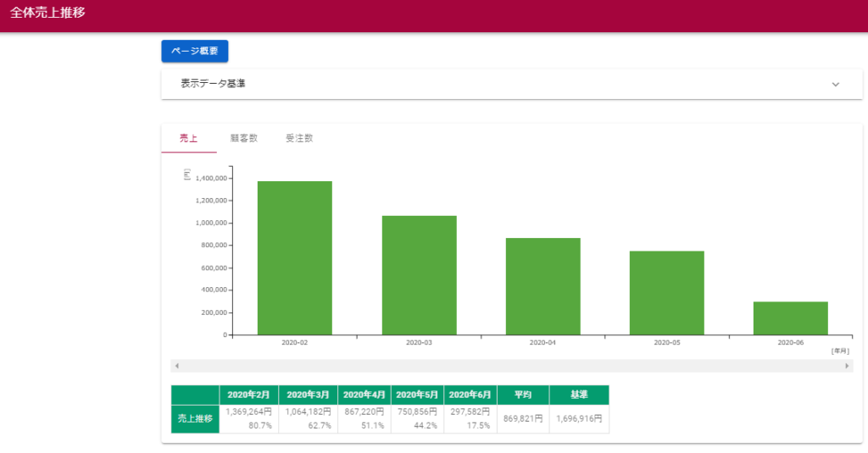Click the 基準 column header
The image size is (868, 453).
tap(579, 395)
